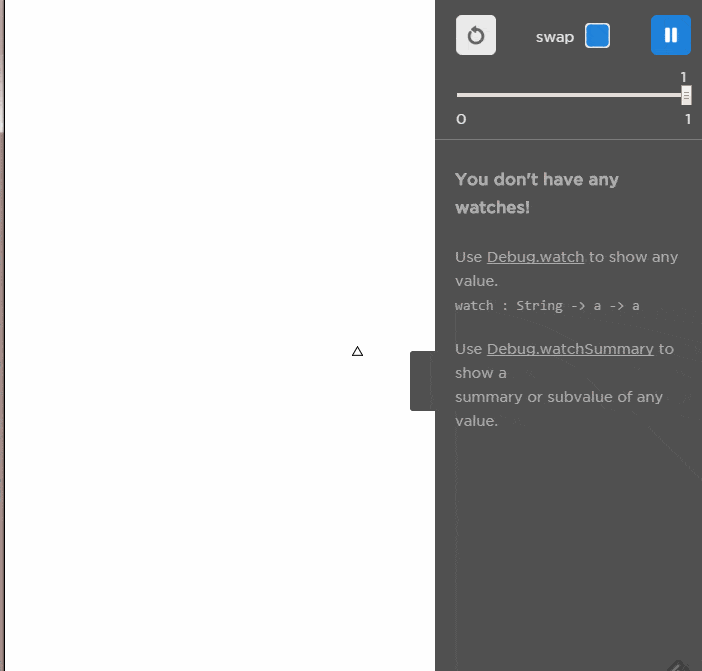Open the Debug.watchSummary link
The height and width of the screenshot is (671, 702).
point(570,349)
